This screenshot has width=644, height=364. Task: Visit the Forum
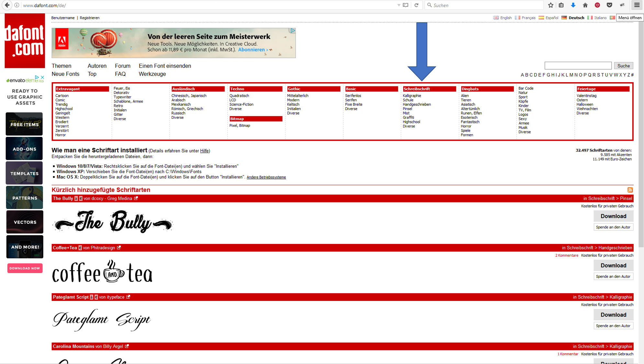coord(123,66)
